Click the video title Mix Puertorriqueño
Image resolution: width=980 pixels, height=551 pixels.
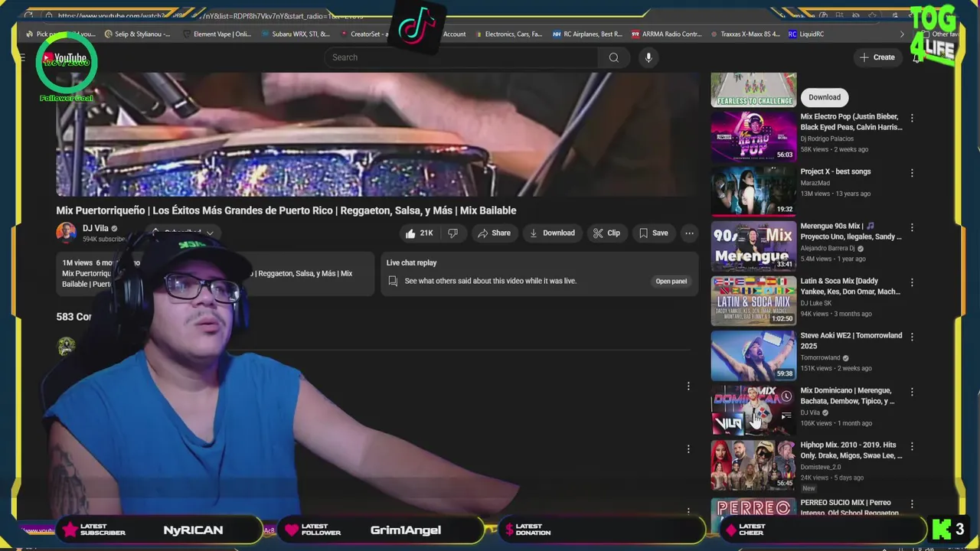286,210
